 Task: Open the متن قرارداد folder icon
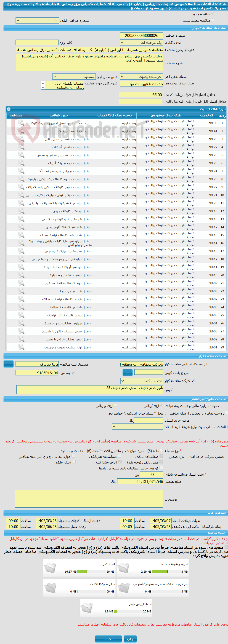coord(123,588)
